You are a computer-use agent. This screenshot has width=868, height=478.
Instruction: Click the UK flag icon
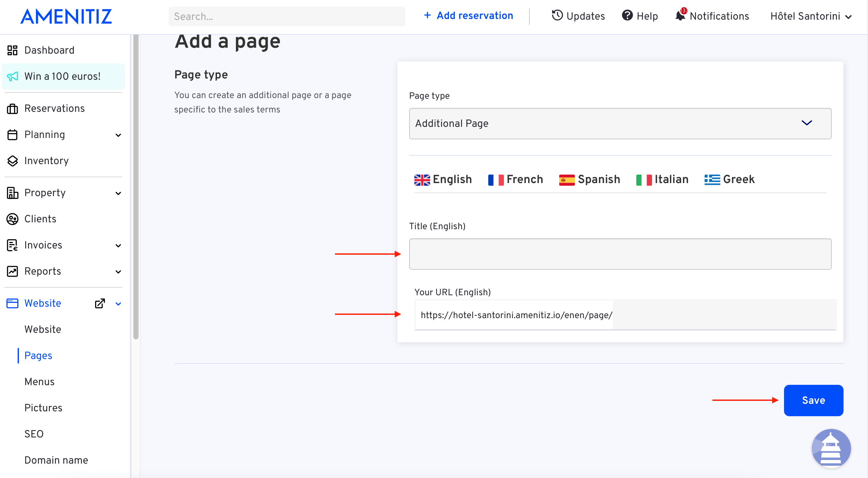[422, 180]
